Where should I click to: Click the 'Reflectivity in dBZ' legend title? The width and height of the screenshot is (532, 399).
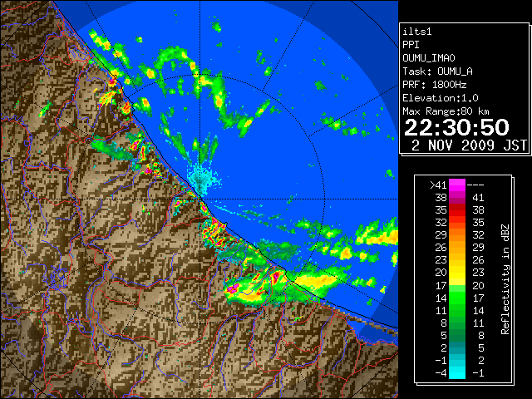coord(505,279)
